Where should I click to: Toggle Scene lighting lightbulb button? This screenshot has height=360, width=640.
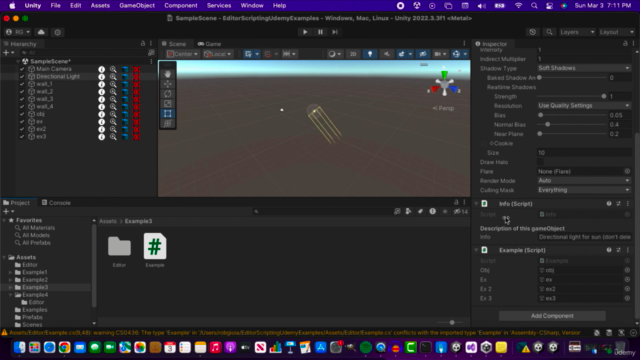pyautogui.click(x=370, y=54)
